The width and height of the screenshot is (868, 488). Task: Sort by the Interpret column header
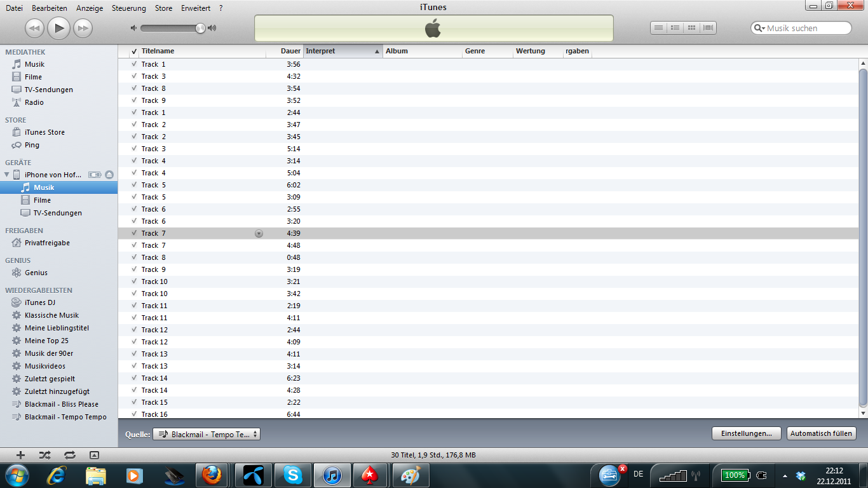[342, 51]
